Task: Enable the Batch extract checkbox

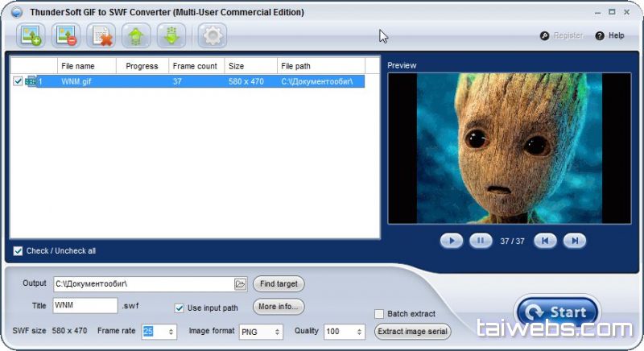Action: [x=379, y=314]
